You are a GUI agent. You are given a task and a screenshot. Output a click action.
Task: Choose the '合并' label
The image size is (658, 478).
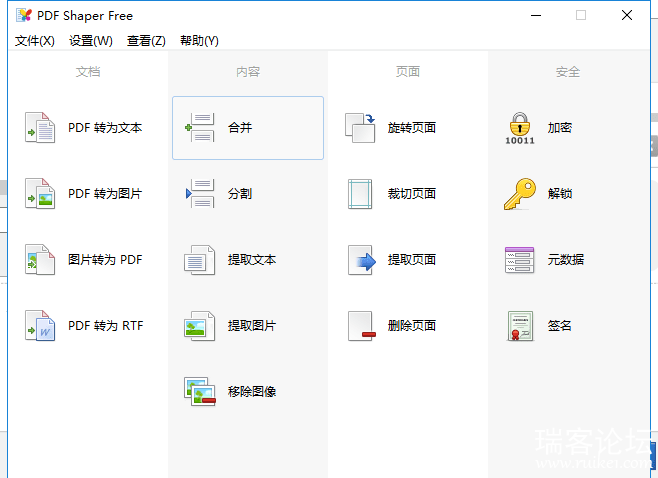pyautogui.click(x=240, y=128)
